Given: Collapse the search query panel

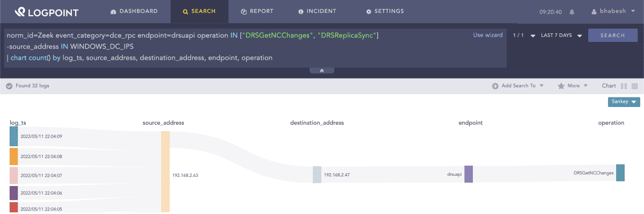Looking at the screenshot, I should [x=322, y=70].
